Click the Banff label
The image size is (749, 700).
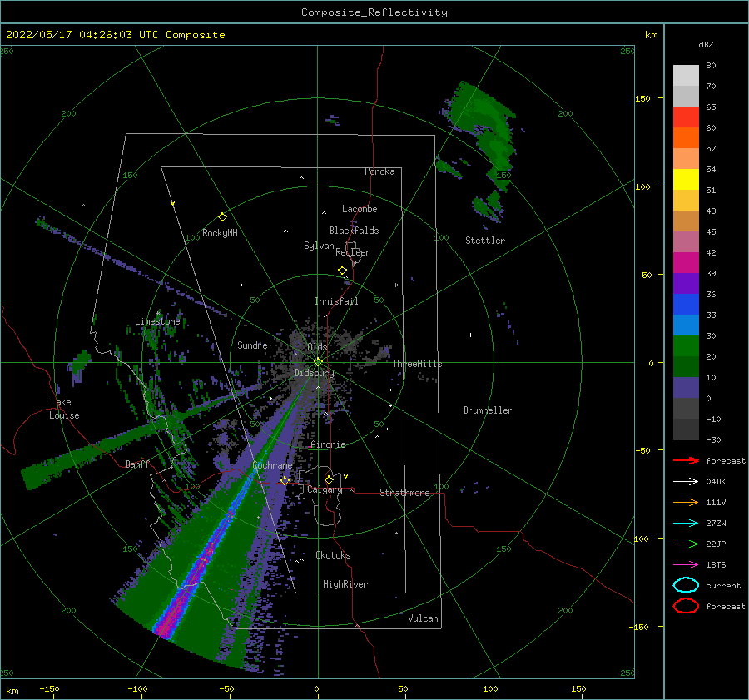pyautogui.click(x=137, y=464)
